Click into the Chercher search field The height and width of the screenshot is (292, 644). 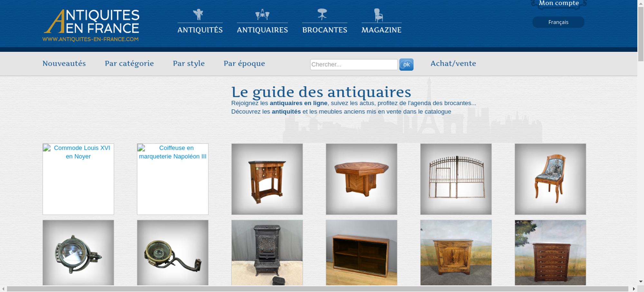(x=354, y=64)
